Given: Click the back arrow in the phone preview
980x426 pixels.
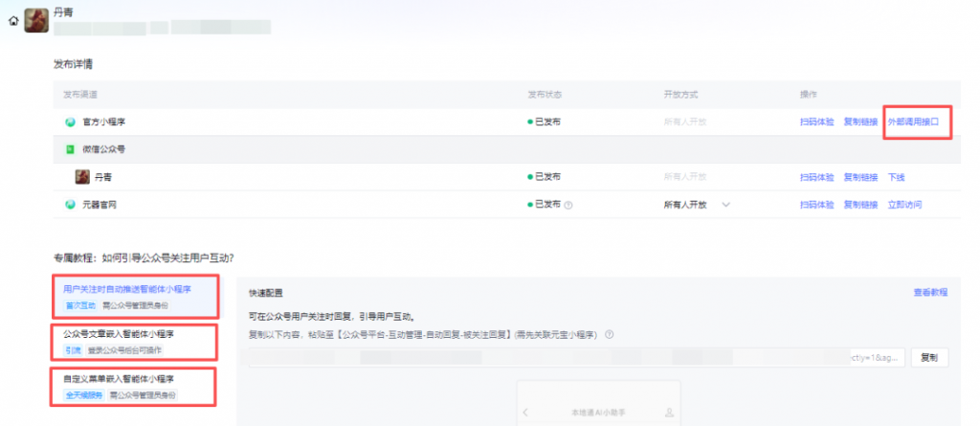Looking at the screenshot, I should 525,414.
